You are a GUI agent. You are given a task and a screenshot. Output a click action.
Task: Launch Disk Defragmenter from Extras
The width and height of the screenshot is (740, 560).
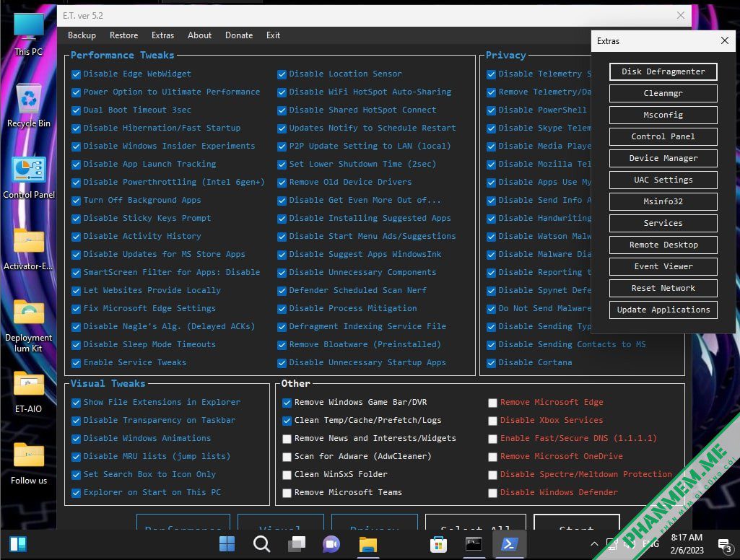pyautogui.click(x=663, y=71)
